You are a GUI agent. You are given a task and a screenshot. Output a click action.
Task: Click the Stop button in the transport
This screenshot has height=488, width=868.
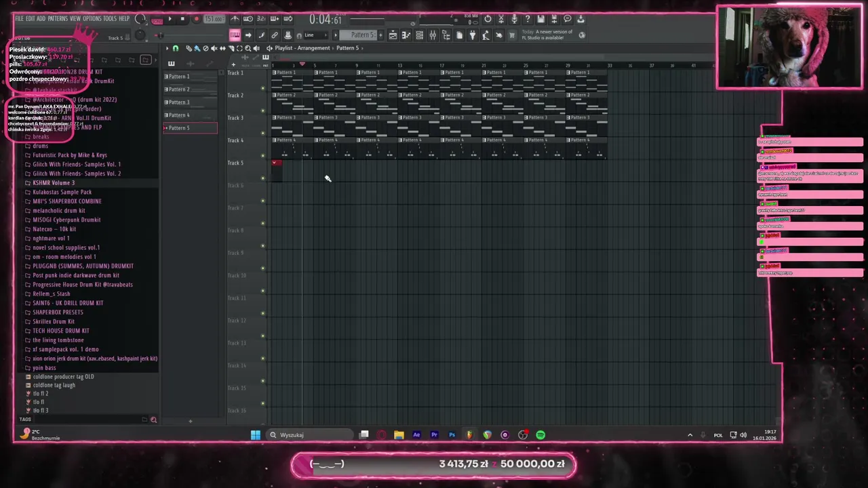182,19
